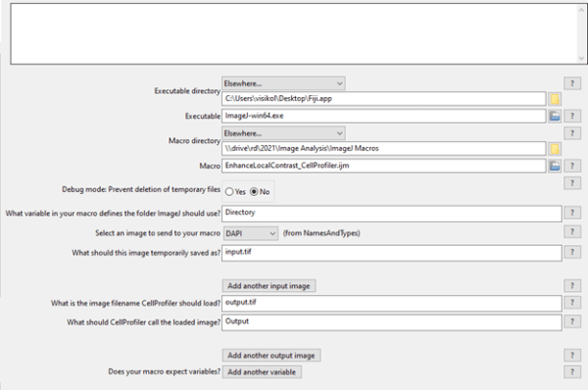Viewport: 588px width, 390px height.
Task: Browse for the EnhanceLocalContrast macro file
Action: [555, 166]
